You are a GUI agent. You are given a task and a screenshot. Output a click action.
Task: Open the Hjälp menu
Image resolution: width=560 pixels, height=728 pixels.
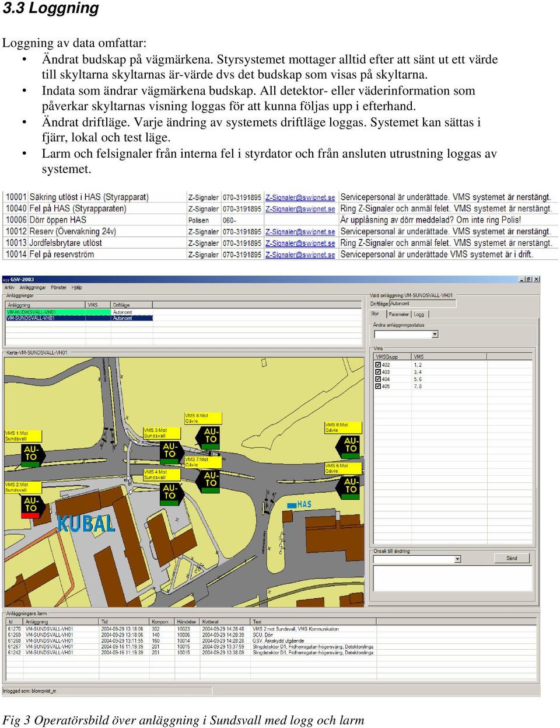(77, 288)
